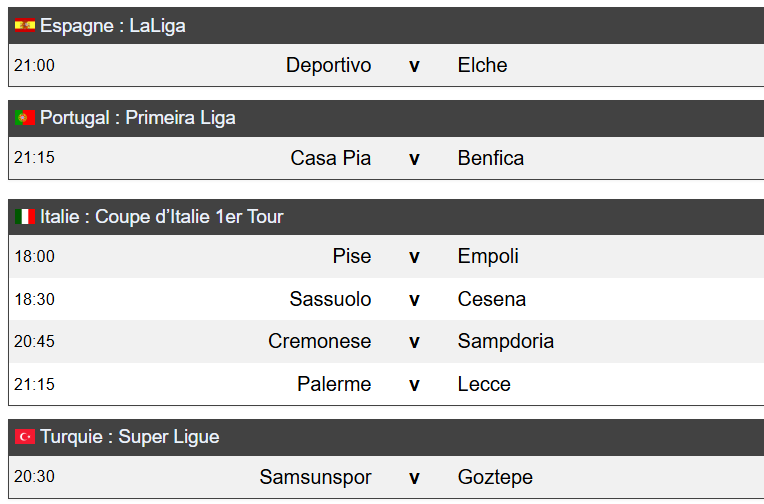Select the Deportivo team name
The image size is (764, 504).
tap(328, 65)
